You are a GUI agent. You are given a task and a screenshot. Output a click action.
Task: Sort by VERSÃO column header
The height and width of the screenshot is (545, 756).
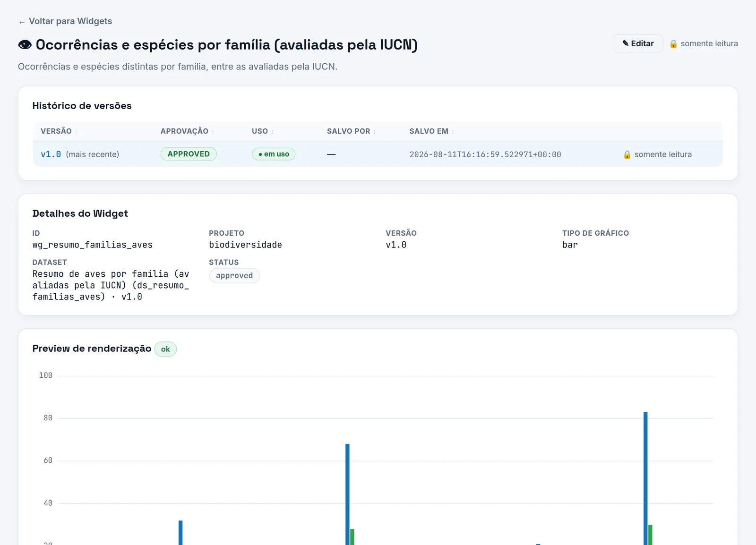(59, 131)
